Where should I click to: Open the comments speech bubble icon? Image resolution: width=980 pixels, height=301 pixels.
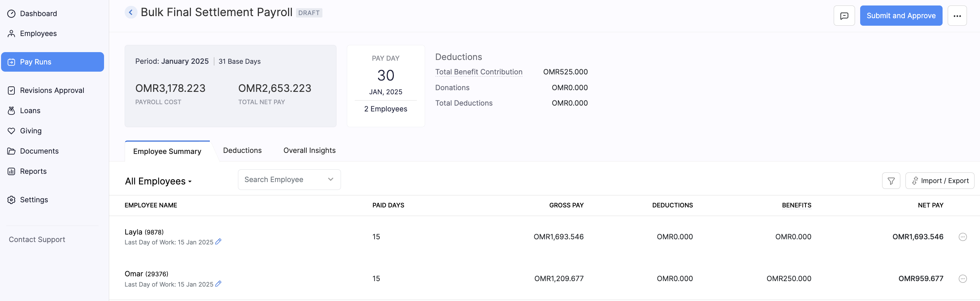coord(844,16)
